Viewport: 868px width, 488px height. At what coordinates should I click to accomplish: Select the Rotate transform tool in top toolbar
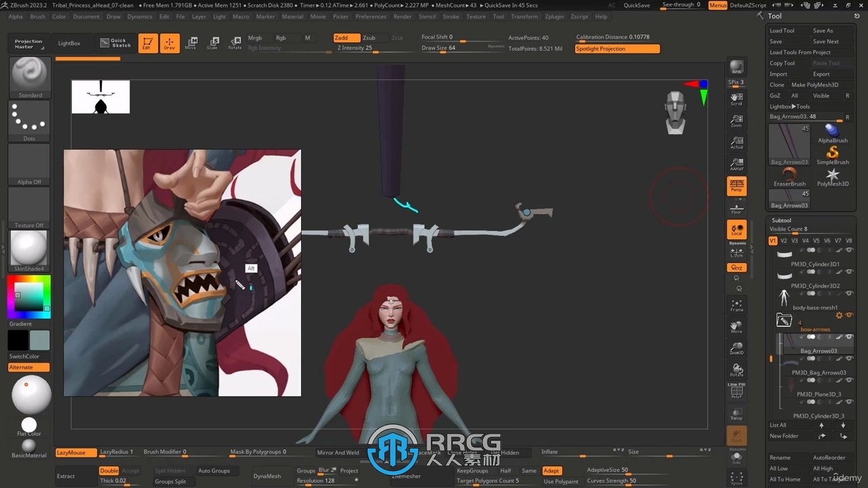tap(235, 43)
